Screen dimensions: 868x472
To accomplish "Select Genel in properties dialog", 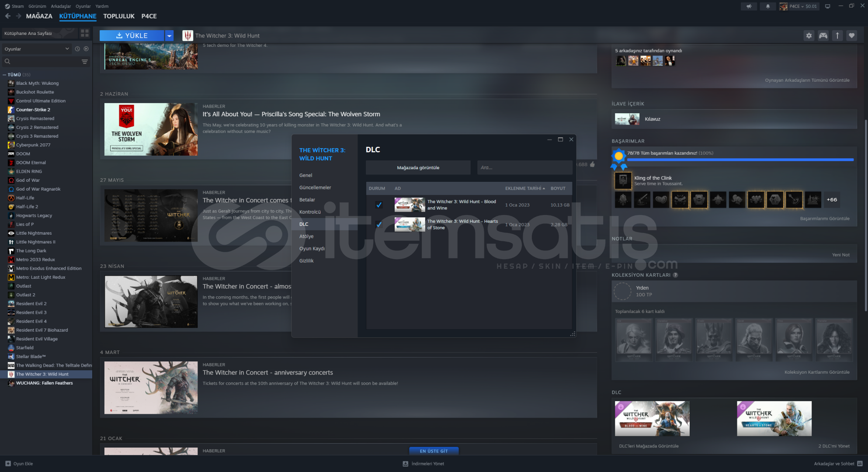I will click(x=306, y=175).
